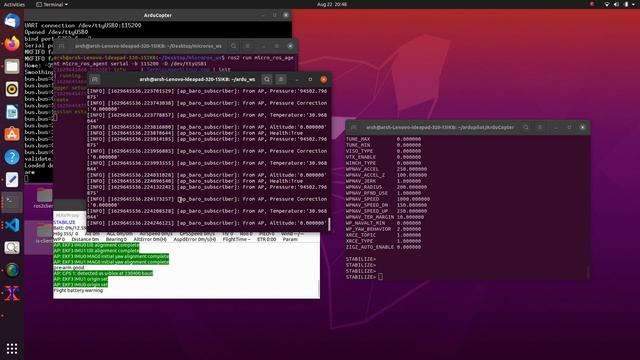Click 'AltError 0m(H)' in MAVProxy console
The height and width of the screenshot is (360, 640).
click(150, 239)
